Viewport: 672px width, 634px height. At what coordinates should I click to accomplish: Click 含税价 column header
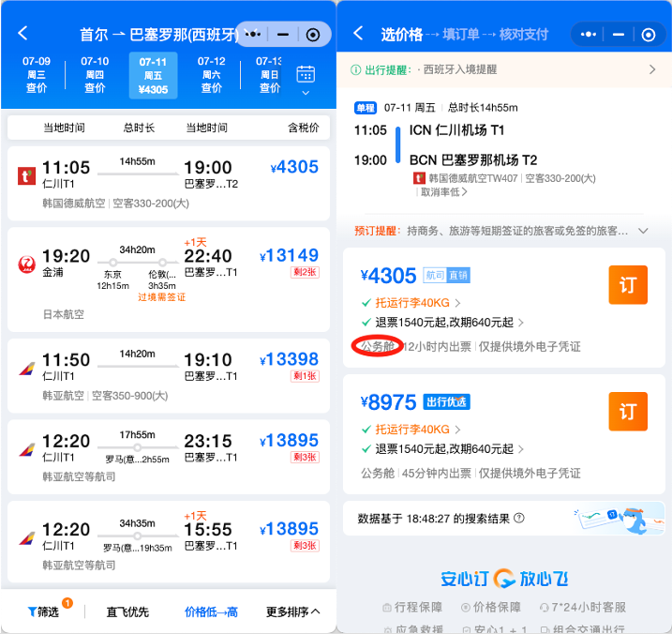[x=304, y=128]
